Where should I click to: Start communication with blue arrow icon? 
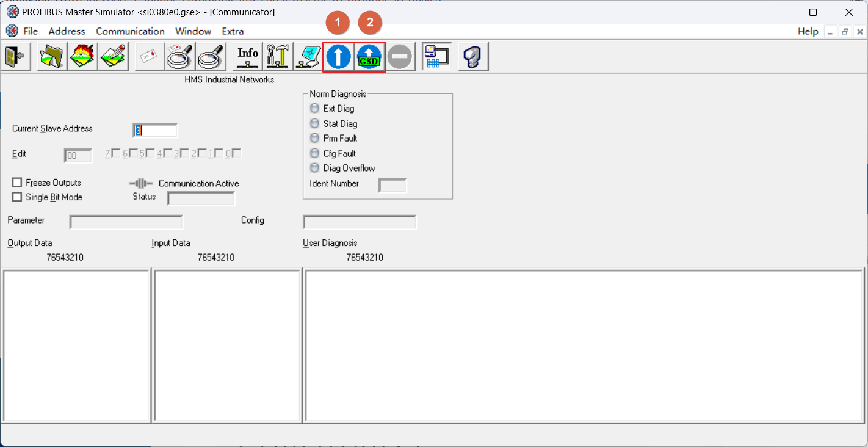coord(338,57)
